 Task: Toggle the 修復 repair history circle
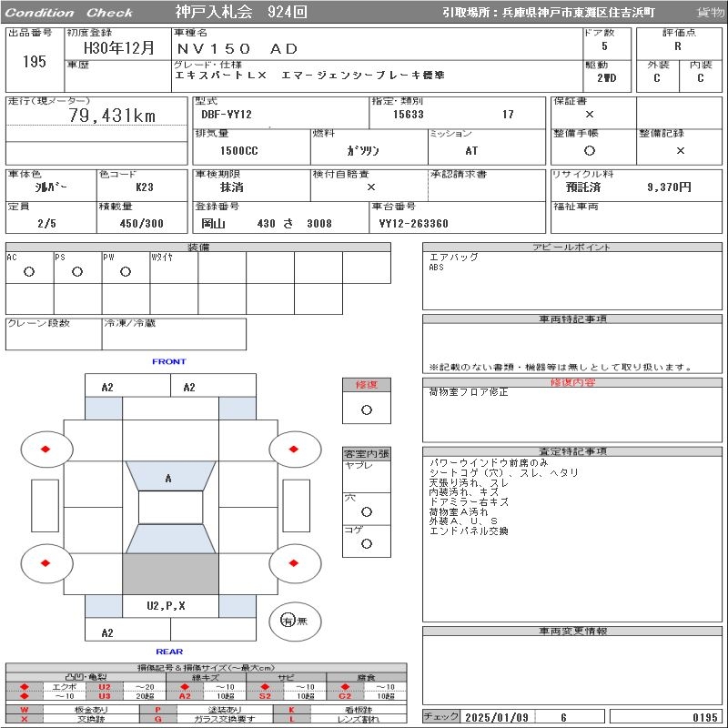(x=366, y=409)
